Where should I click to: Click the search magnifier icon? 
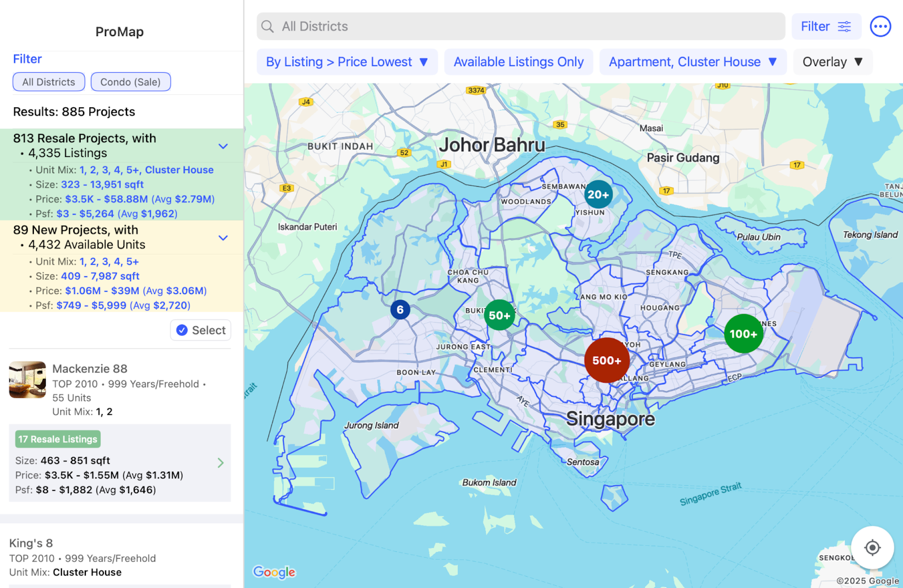(268, 27)
